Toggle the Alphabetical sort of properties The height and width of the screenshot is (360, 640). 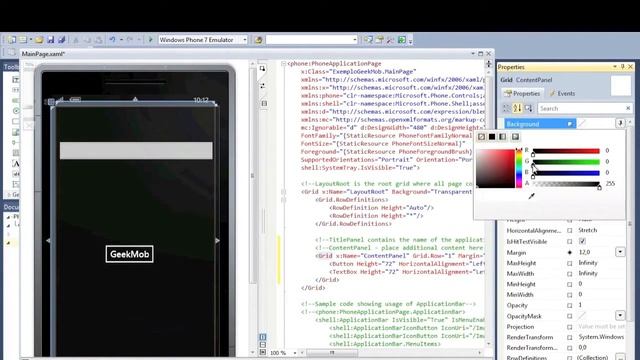click(x=518, y=108)
